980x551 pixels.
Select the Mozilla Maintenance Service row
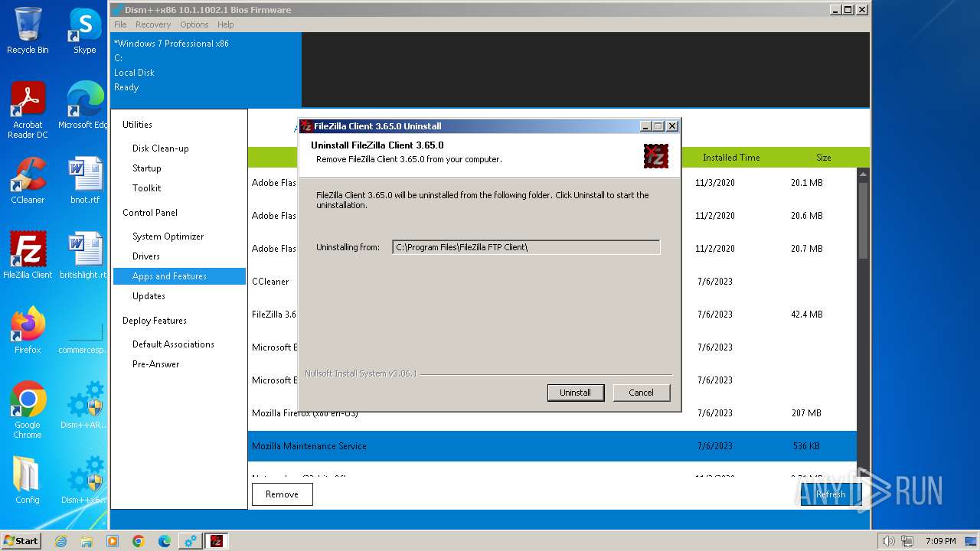point(552,446)
